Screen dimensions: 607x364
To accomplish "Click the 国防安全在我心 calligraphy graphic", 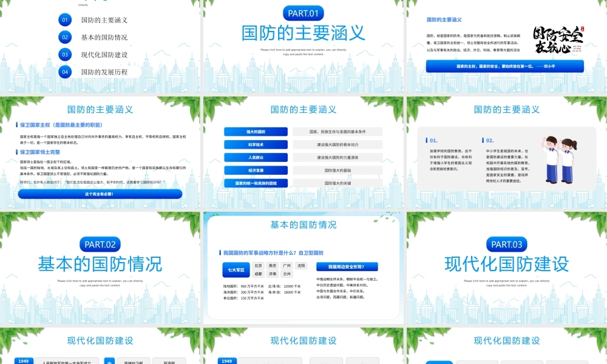I will 558,39.
